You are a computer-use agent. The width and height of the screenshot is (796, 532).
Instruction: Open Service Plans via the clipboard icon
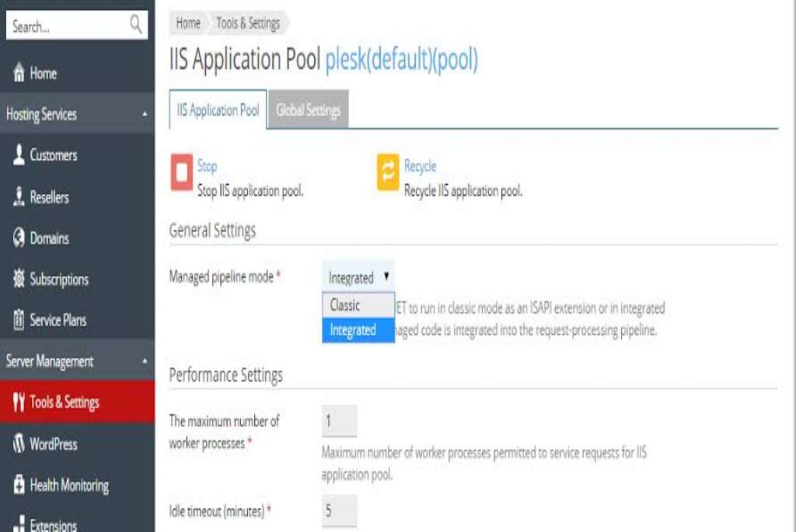[19, 320]
